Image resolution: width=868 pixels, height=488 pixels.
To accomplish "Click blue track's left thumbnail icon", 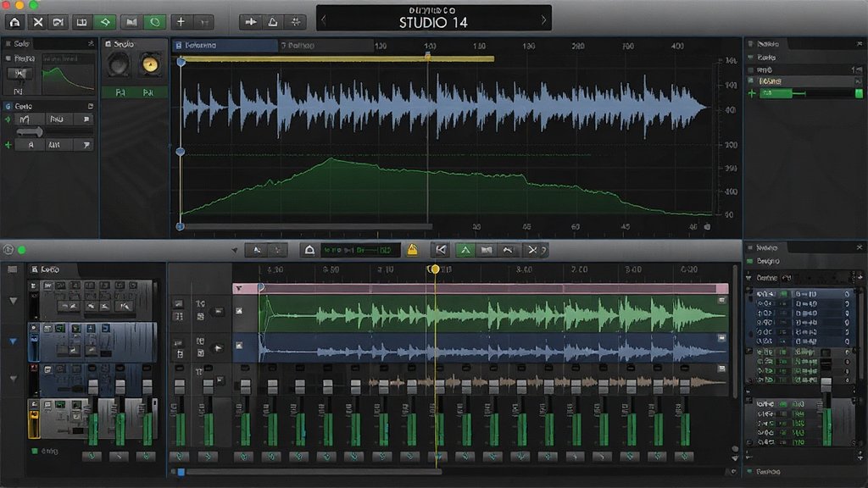I will coord(239,346).
